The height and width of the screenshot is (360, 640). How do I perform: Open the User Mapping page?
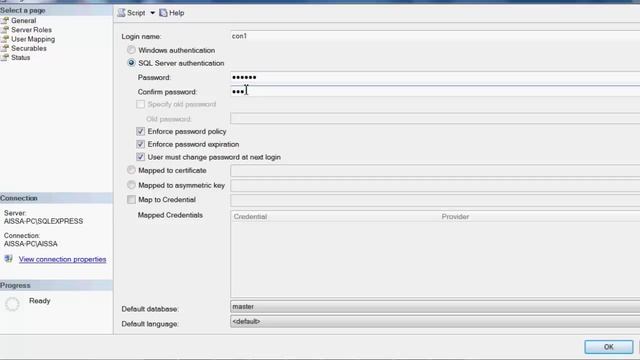(x=33, y=39)
